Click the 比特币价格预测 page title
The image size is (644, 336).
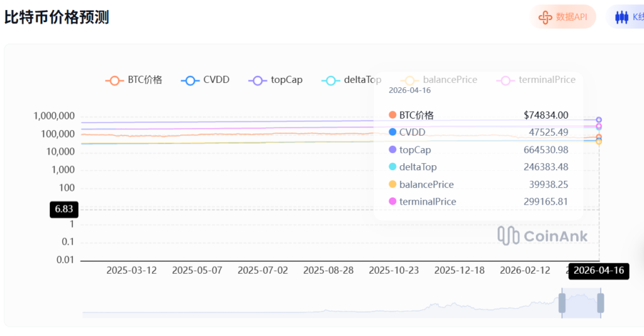click(57, 17)
